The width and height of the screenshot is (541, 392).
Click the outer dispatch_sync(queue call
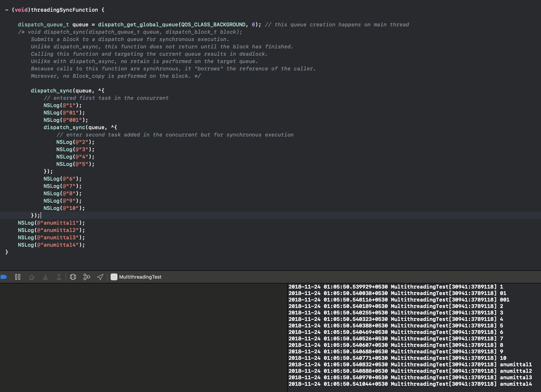point(61,91)
